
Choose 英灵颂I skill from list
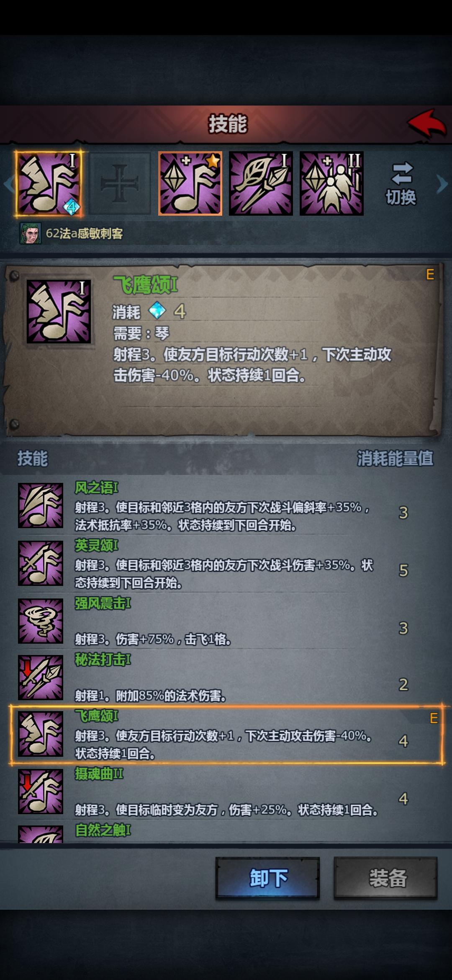click(226, 563)
